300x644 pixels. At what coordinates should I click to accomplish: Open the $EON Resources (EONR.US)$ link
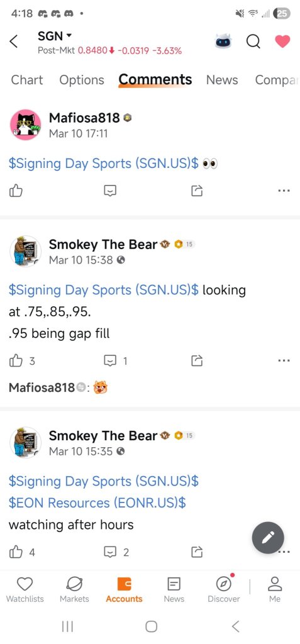click(x=97, y=502)
